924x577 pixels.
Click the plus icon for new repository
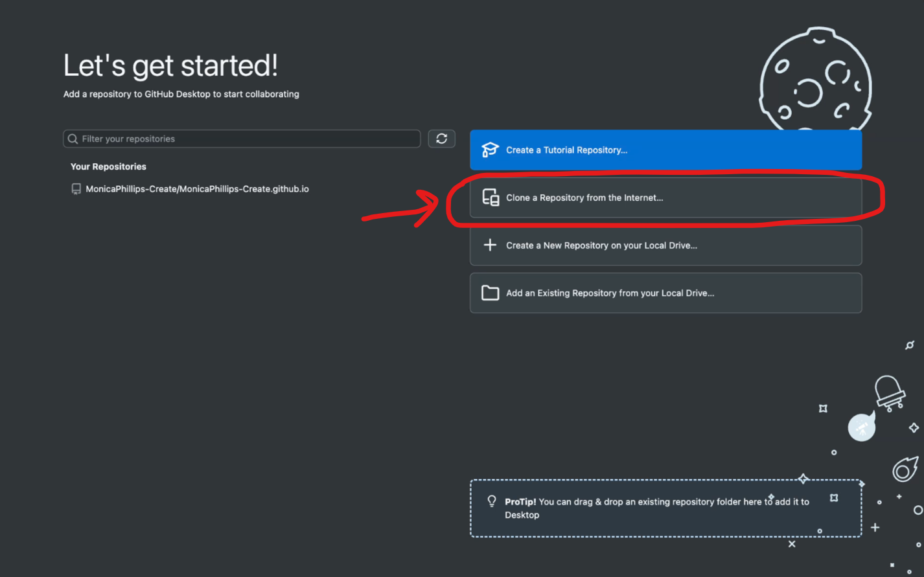pos(490,245)
